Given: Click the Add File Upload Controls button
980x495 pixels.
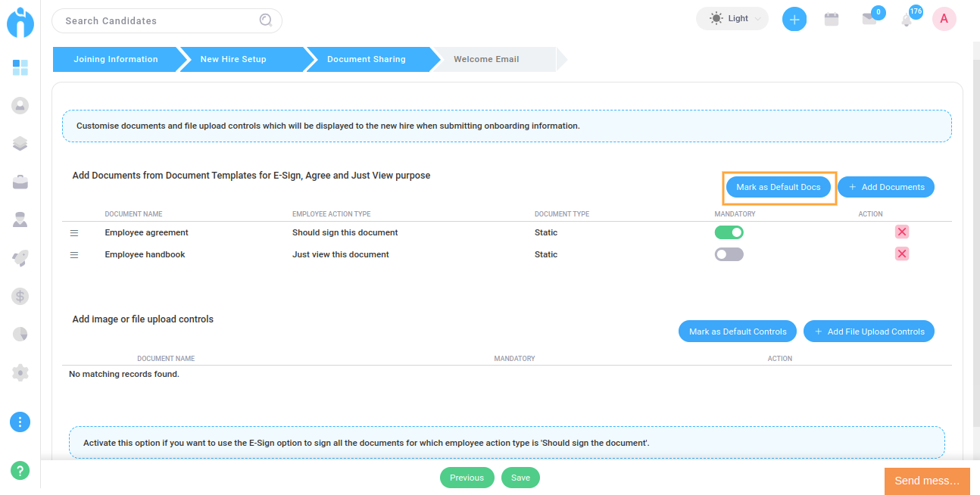Looking at the screenshot, I should coord(869,332).
